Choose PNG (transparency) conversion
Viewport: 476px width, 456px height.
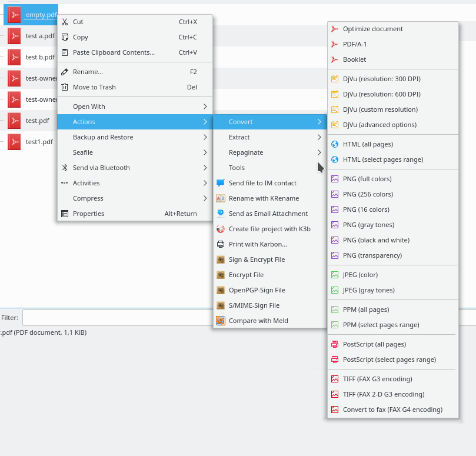[x=393, y=255]
